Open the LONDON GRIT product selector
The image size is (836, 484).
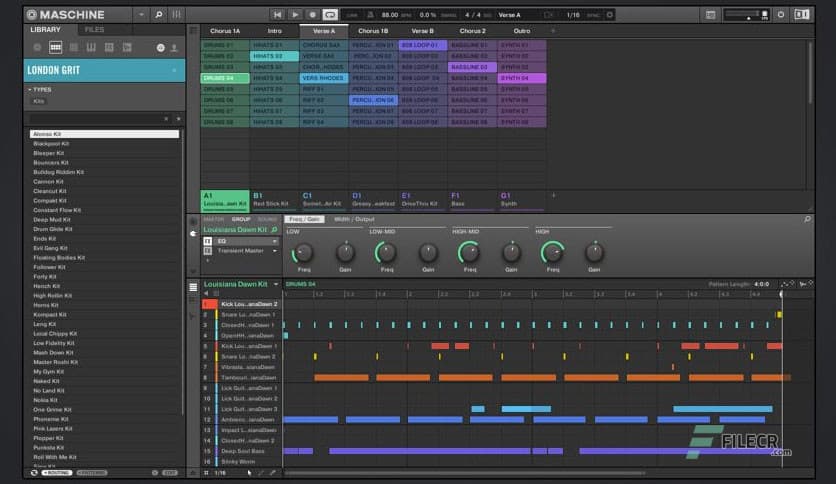click(x=104, y=70)
